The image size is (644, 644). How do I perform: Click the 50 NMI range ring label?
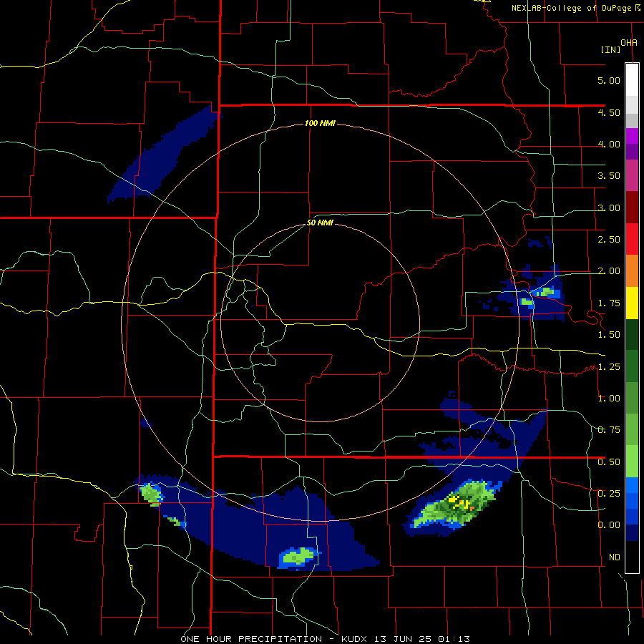[320, 223]
